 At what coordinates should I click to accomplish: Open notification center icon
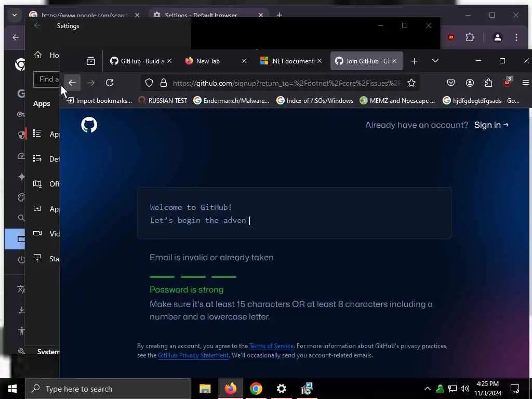point(515,389)
